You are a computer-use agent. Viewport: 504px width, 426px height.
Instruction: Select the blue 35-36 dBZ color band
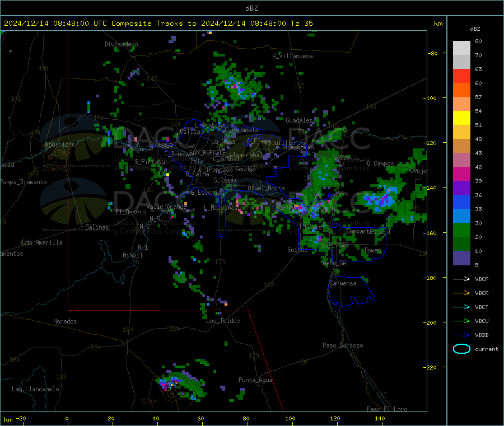point(461,202)
